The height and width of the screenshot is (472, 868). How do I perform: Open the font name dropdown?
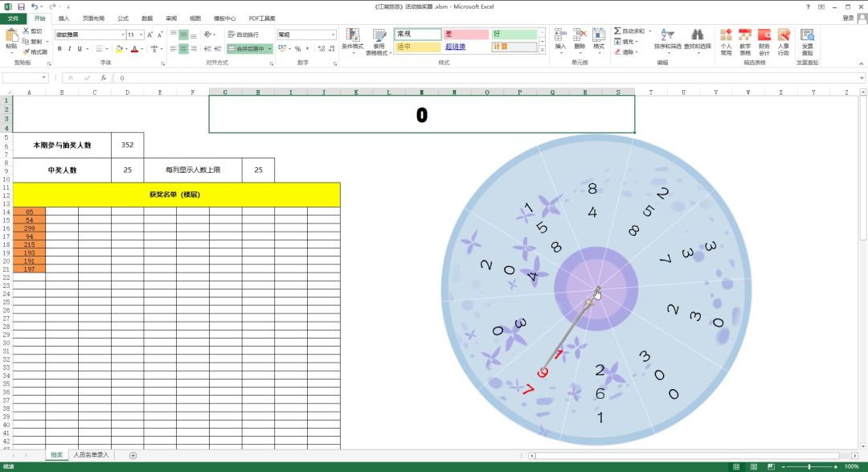123,35
